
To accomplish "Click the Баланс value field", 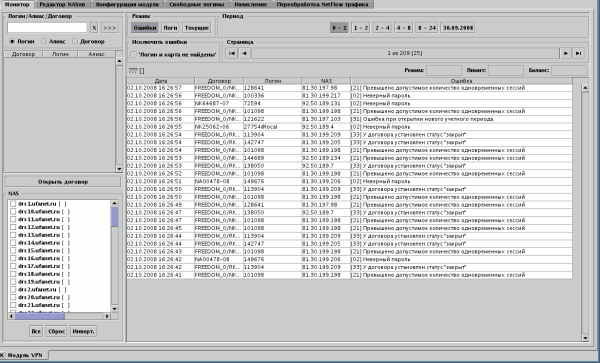I will click(569, 70).
